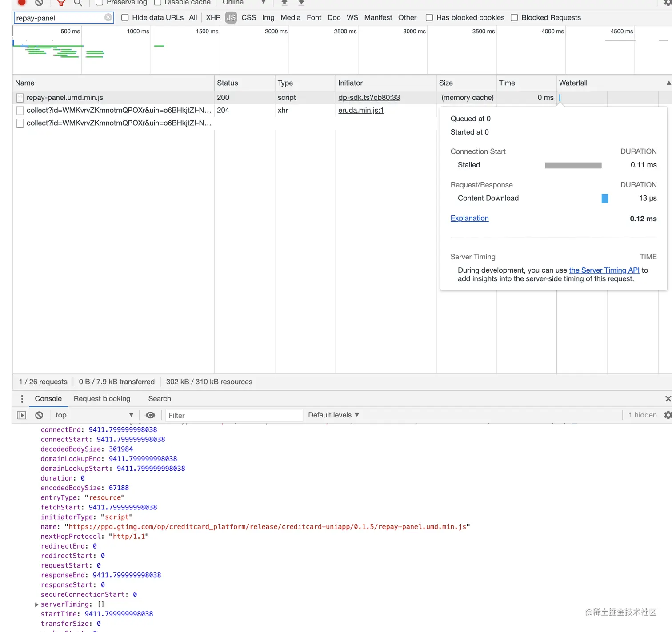The width and height of the screenshot is (672, 632).
Task: Switch to Request blocking tab
Action: [102, 399]
